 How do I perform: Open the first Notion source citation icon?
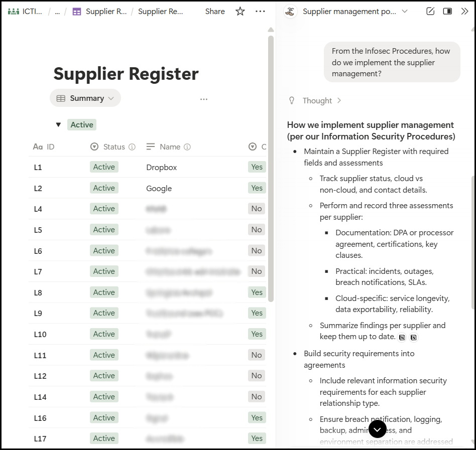pyautogui.click(x=402, y=338)
